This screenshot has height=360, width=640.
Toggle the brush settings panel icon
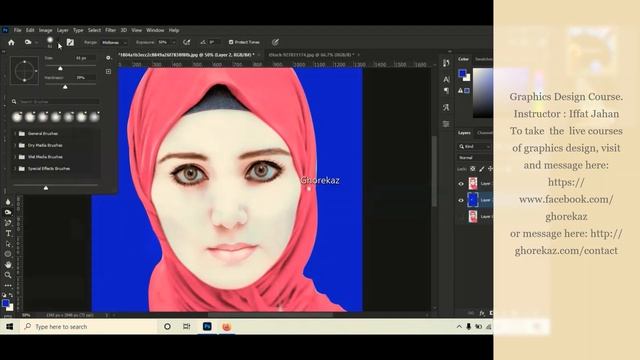[70, 42]
